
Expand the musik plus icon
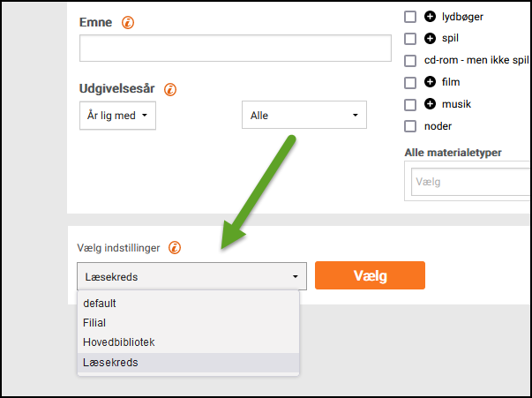pos(430,104)
